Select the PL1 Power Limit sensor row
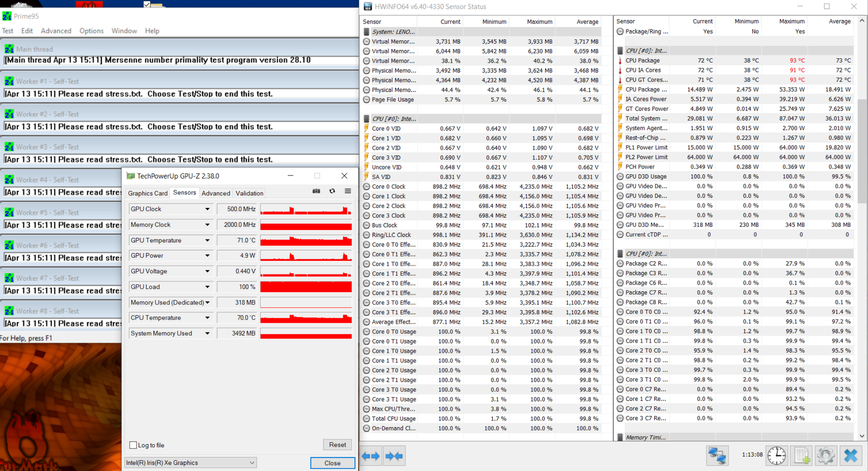This screenshot has width=868, height=471. click(735, 147)
